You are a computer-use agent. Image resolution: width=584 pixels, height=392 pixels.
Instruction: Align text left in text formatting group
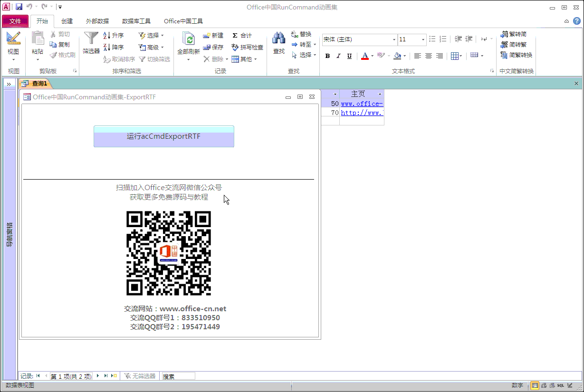click(x=418, y=56)
